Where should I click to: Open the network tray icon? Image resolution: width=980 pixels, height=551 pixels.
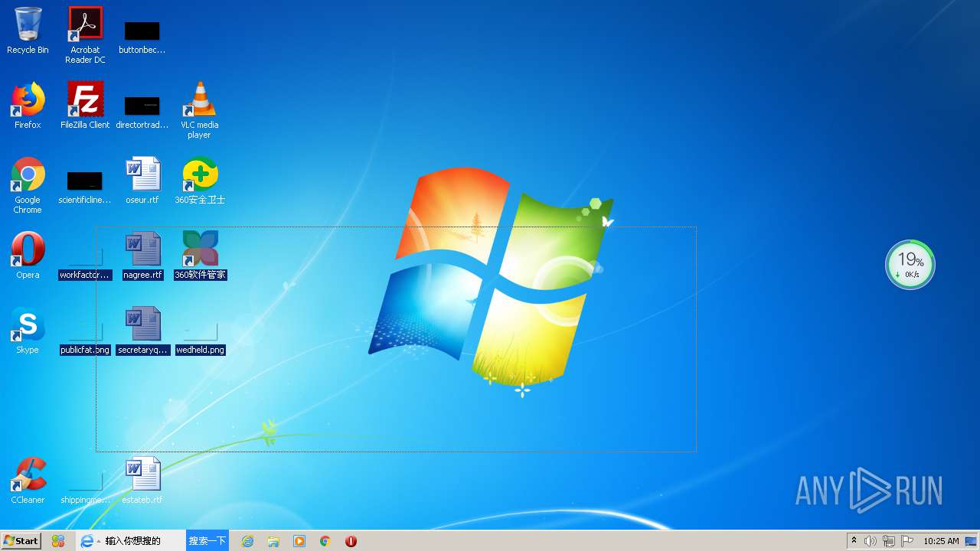coord(889,541)
